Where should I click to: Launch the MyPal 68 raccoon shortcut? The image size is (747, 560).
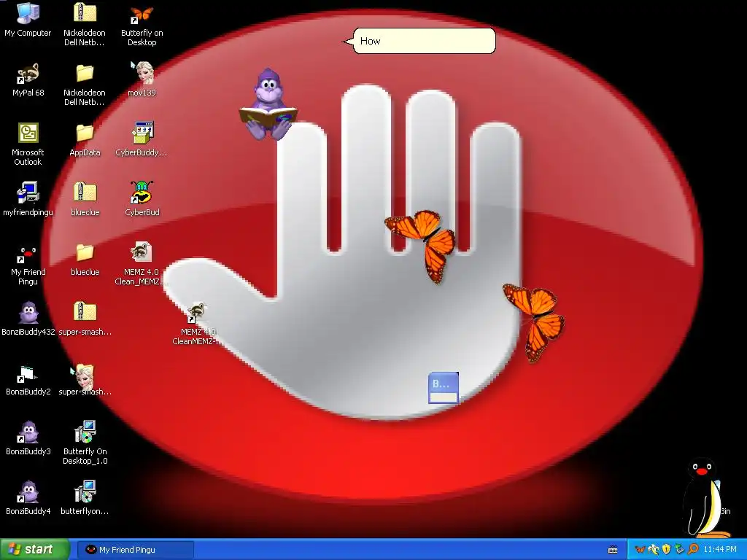pyautogui.click(x=28, y=80)
